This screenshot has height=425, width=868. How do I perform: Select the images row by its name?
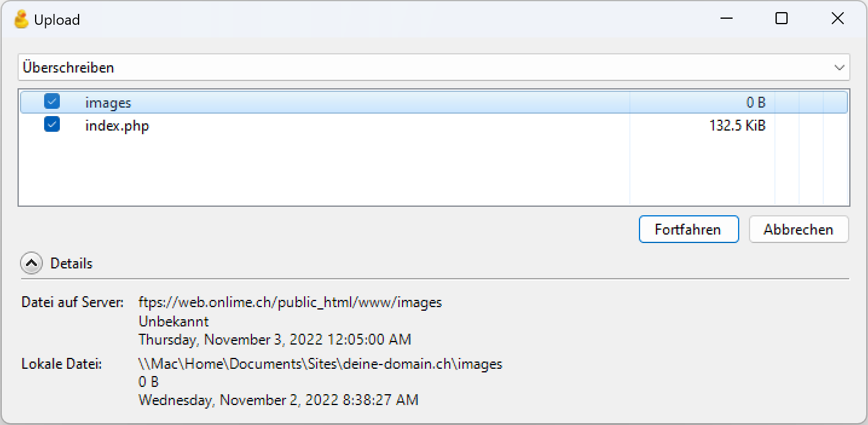point(108,103)
